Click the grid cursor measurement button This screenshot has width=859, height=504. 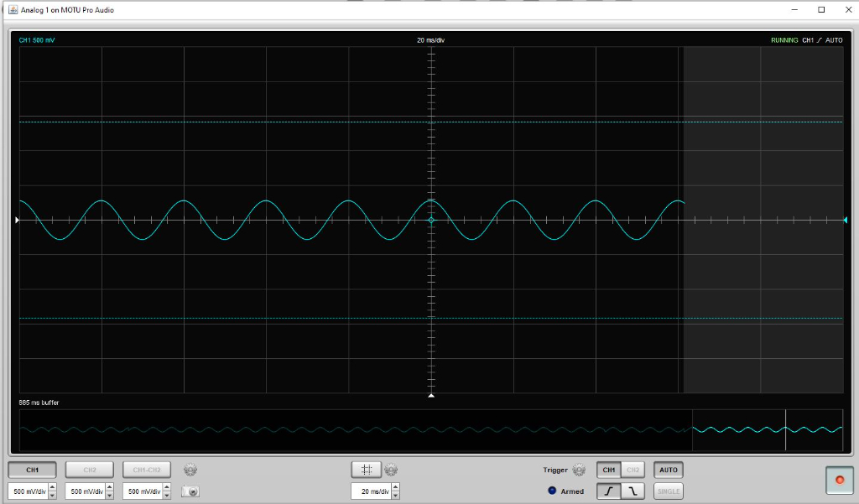(x=366, y=470)
